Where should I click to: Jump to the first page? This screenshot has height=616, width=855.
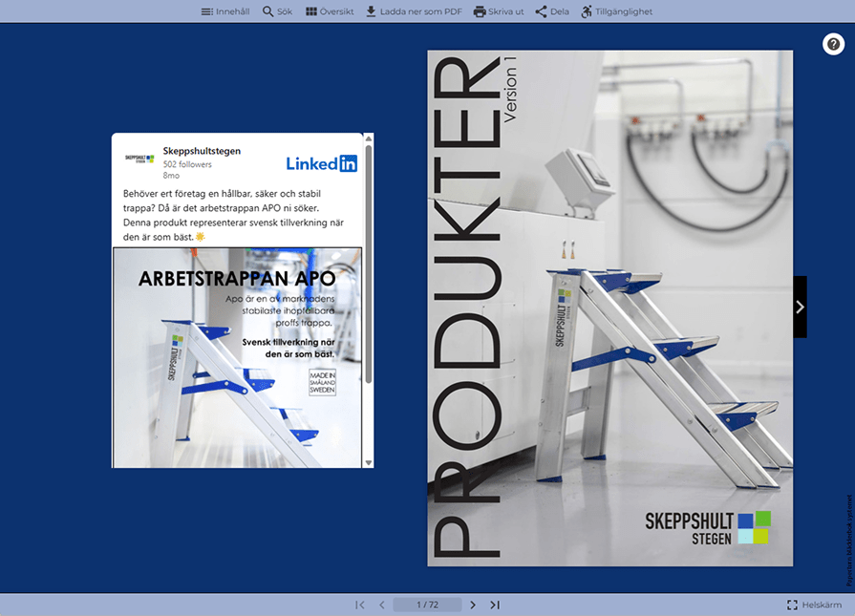click(360, 605)
